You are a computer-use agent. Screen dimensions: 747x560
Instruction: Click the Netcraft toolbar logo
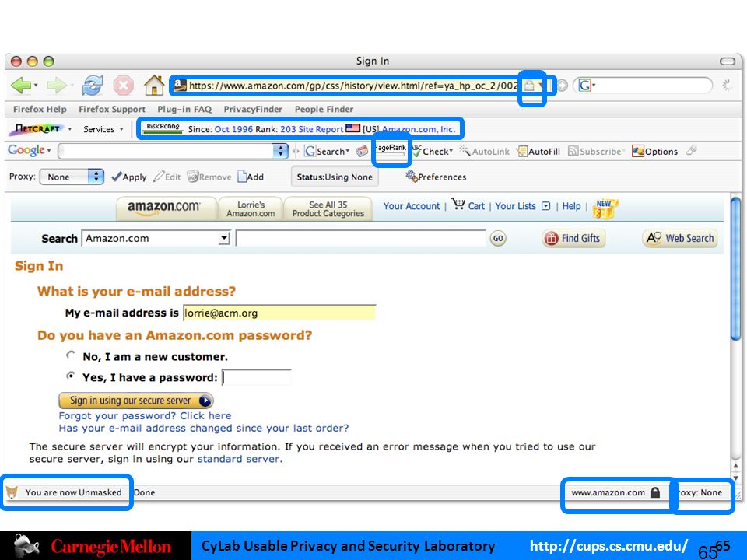[37, 129]
